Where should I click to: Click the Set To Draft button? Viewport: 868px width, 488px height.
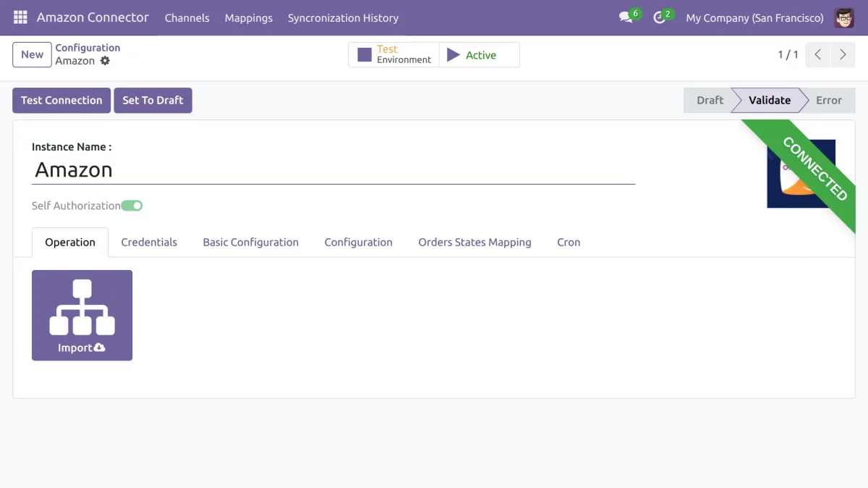click(x=153, y=101)
